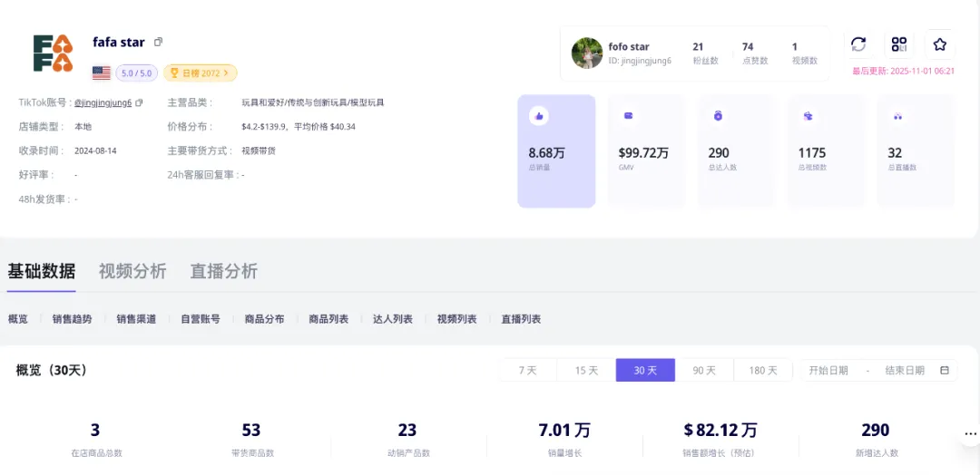Click the refresh data icon
This screenshot has width=980, height=475.
pyautogui.click(x=858, y=44)
